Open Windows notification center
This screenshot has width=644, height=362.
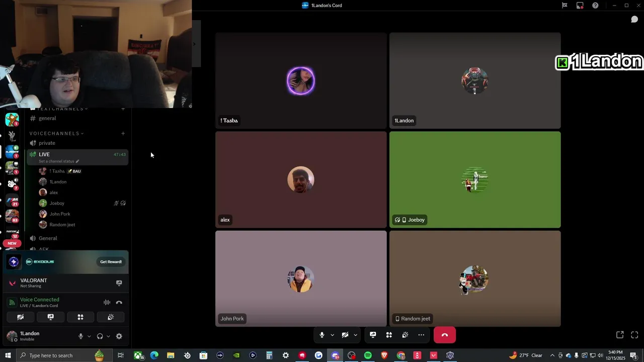(634, 355)
